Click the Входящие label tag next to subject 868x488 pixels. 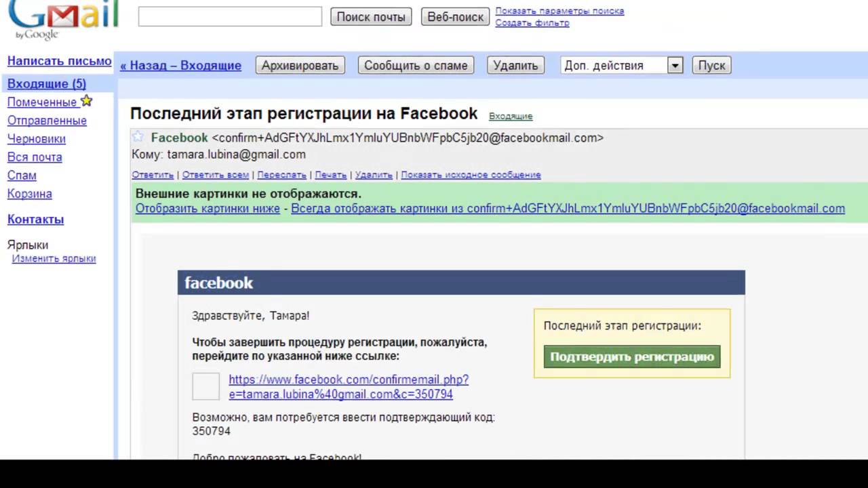pos(511,117)
